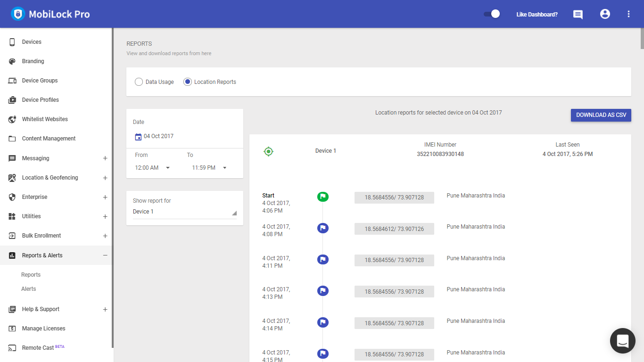Expand the Bulk Enrollment submenu plus
The height and width of the screenshot is (362, 644).
click(x=105, y=236)
